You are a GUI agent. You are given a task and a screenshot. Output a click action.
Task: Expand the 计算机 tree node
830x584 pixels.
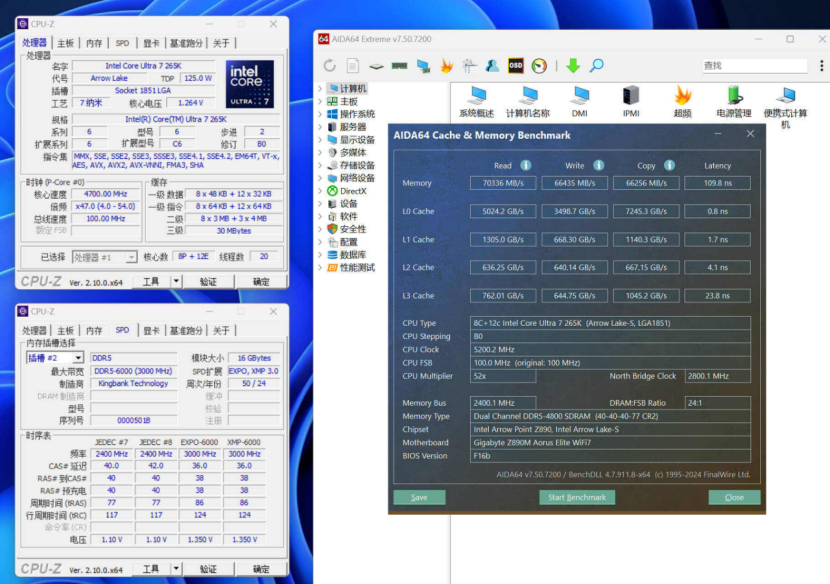coord(320,88)
